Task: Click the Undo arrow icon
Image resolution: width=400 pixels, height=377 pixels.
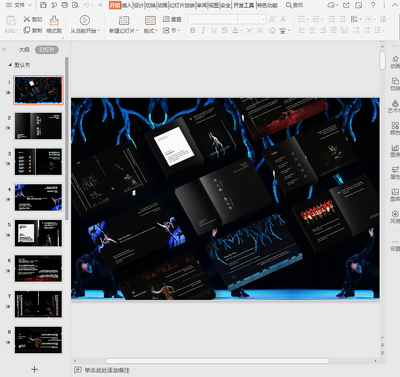Action: click(87, 5)
